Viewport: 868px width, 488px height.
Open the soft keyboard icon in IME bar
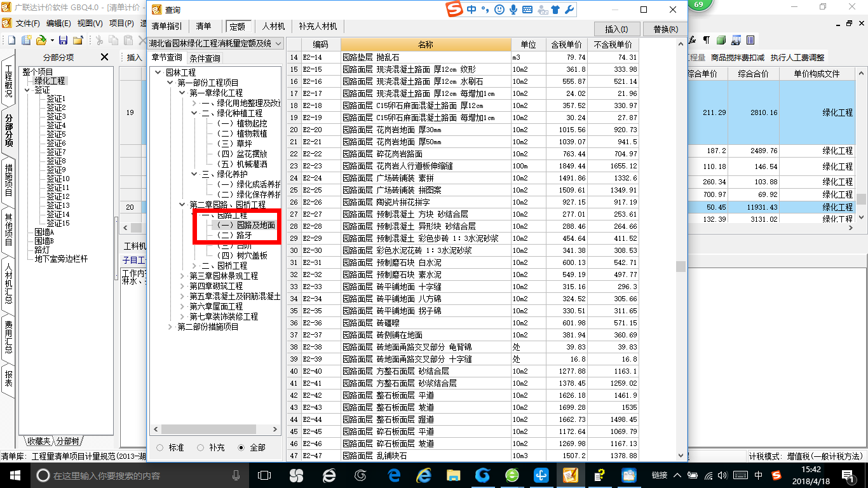click(x=527, y=10)
